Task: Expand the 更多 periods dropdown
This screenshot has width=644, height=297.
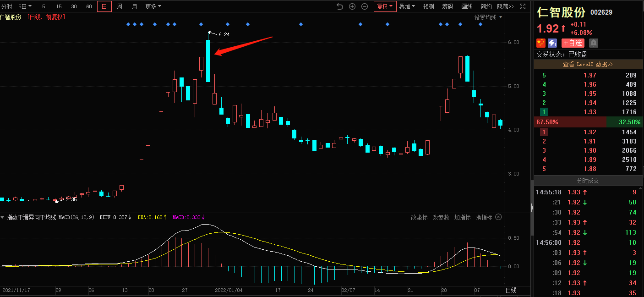Action: tap(153, 6)
